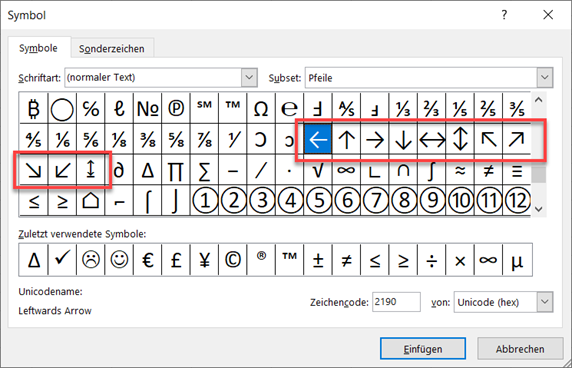Click the Abbrechen button
The image size is (572, 368).
(x=520, y=349)
